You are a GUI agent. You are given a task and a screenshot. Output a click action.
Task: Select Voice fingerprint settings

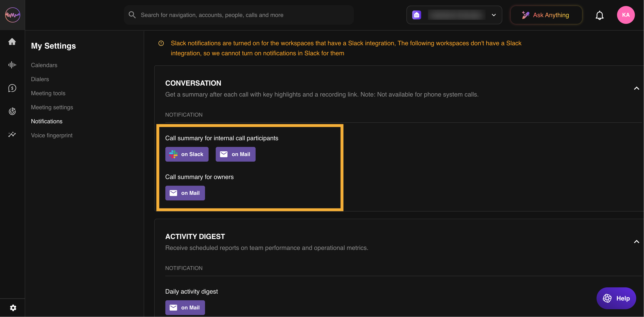click(x=51, y=135)
